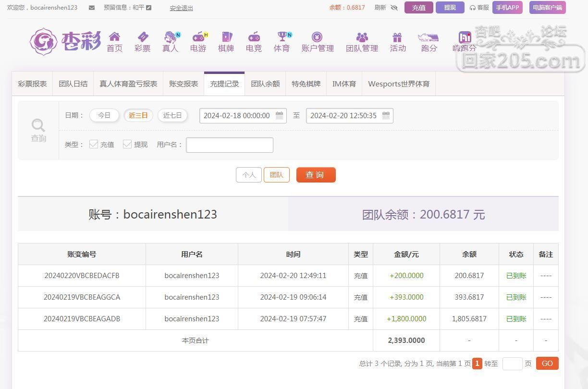Click the 首页 home icon
This screenshot has height=389, width=588.
114,37
